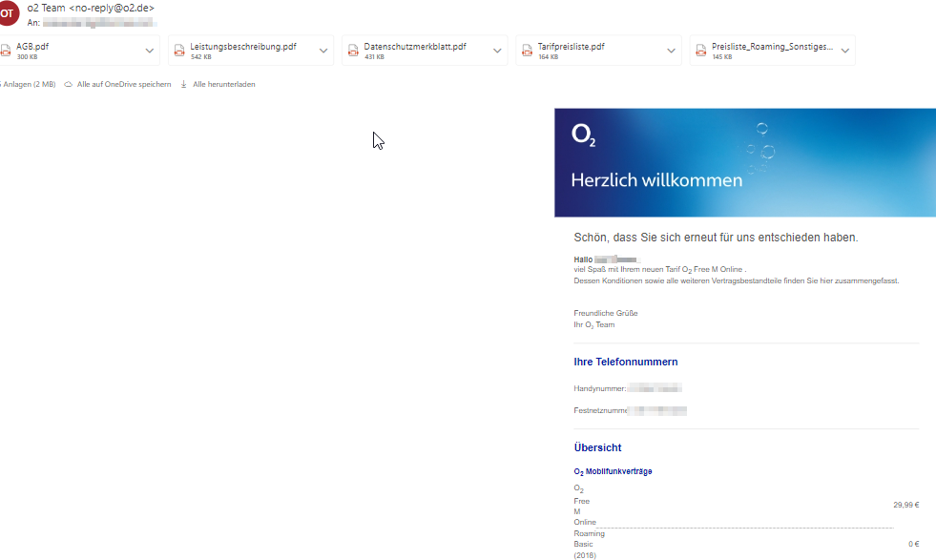Click the download arrow icon
The width and height of the screenshot is (936, 560).
[x=184, y=84]
